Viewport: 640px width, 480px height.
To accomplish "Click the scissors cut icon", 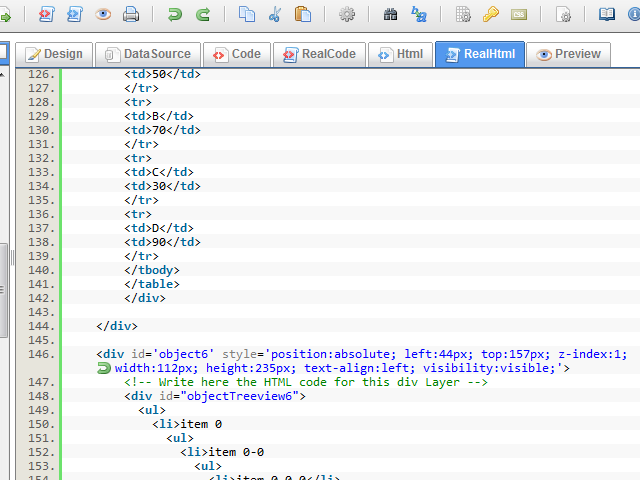I will tap(275, 15).
